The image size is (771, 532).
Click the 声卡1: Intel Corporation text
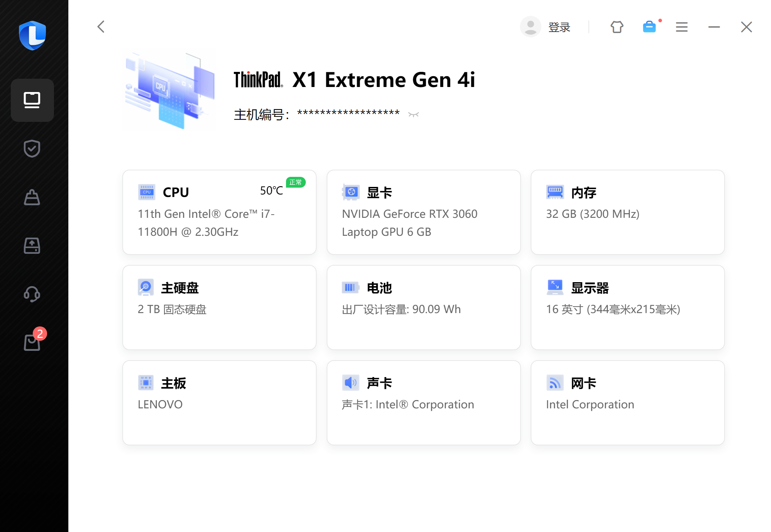coord(408,404)
